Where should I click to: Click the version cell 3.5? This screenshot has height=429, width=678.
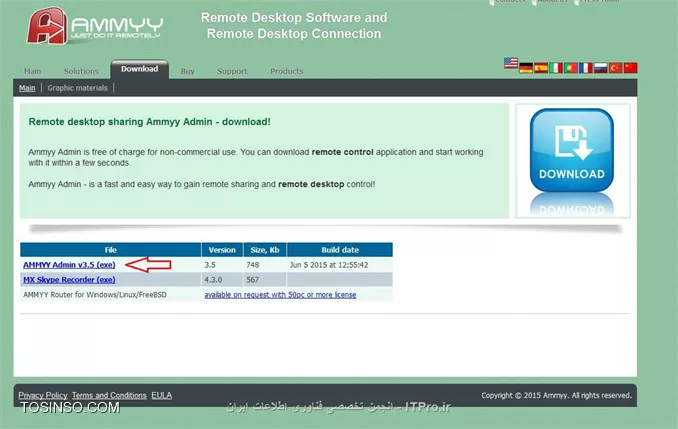210,265
